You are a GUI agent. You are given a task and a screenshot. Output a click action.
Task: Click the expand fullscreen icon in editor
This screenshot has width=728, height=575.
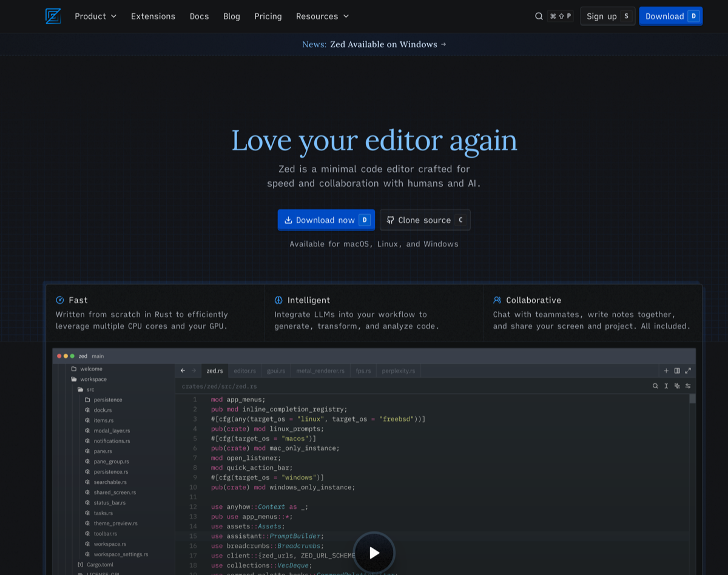tap(688, 371)
